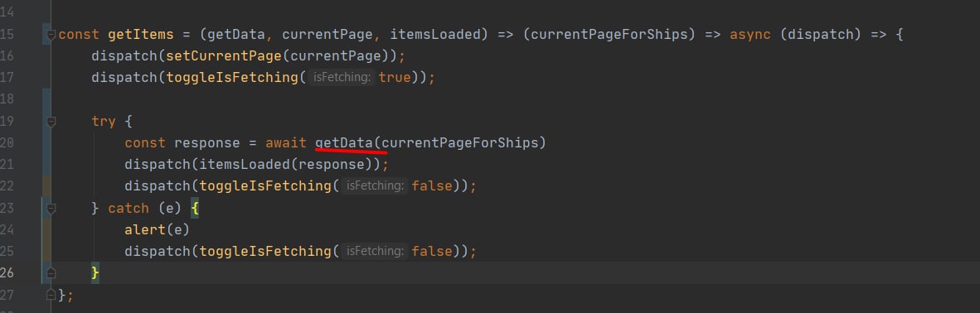Screen dimensions: 980x313
Task: Click the isFetching hint on line 22
Action: (375, 186)
